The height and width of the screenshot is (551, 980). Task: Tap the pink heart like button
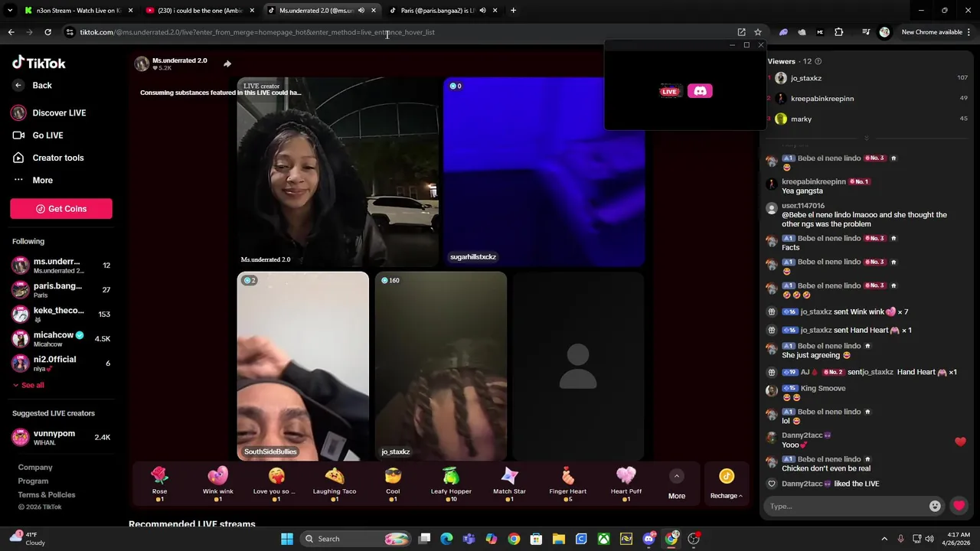tap(959, 506)
